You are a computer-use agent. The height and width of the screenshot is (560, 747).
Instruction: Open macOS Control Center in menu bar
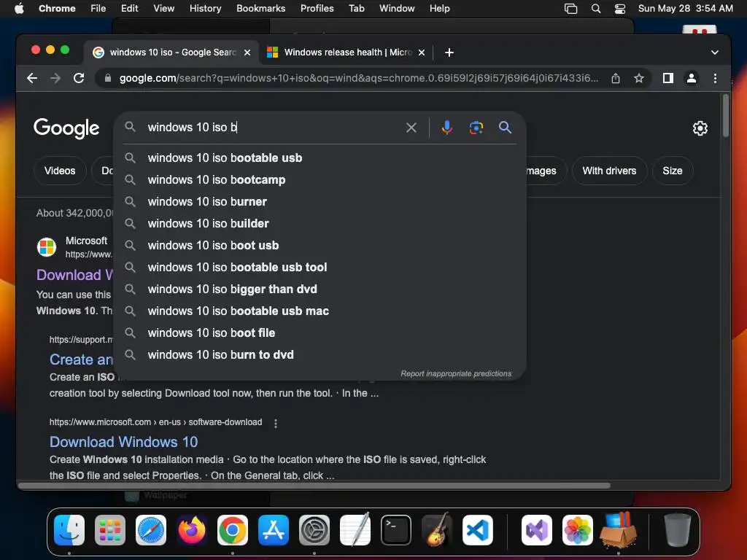pyautogui.click(x=620, y=9)
